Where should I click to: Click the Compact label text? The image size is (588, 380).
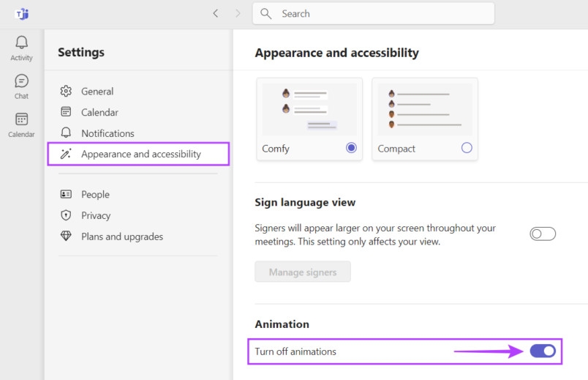point(396,149)
